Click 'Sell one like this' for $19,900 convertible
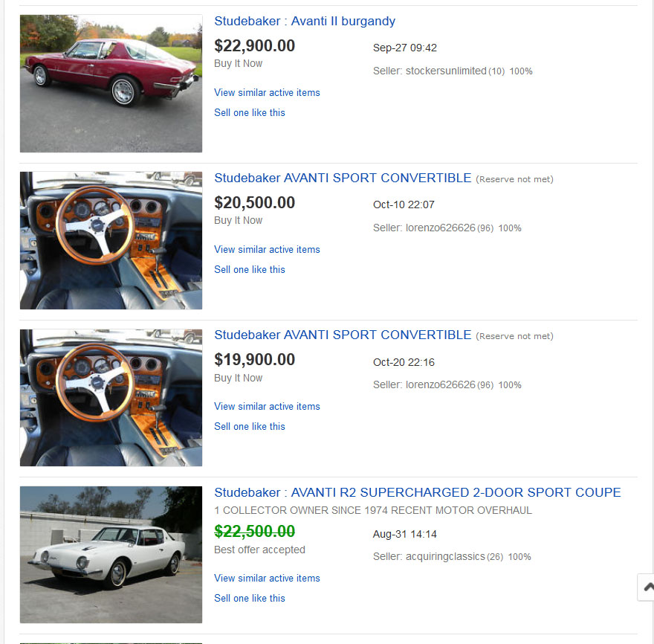654x644 pixels. coord(250,427)
